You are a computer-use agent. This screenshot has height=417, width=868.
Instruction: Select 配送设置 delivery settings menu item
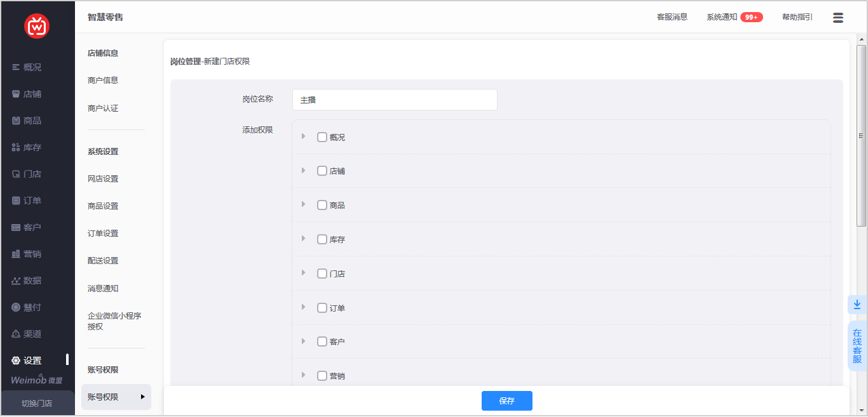pyautogui.click(x=103, y=261)
